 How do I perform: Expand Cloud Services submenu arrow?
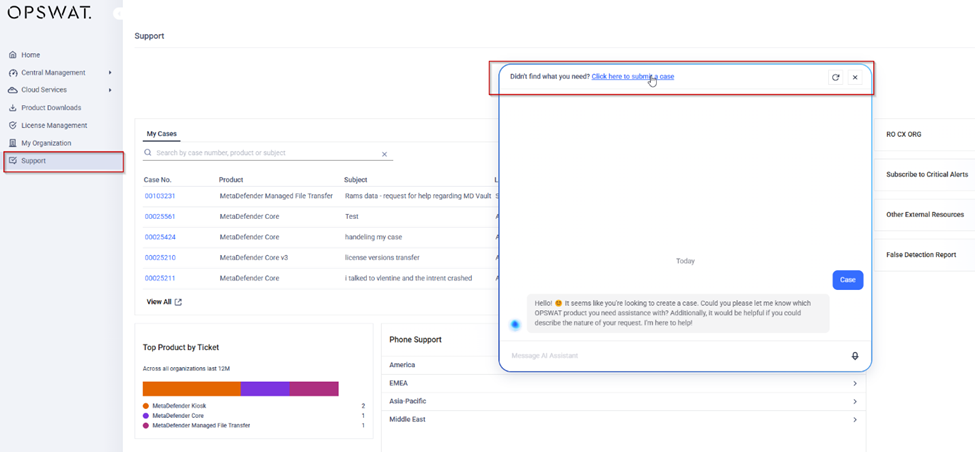(x=110, y=90)
